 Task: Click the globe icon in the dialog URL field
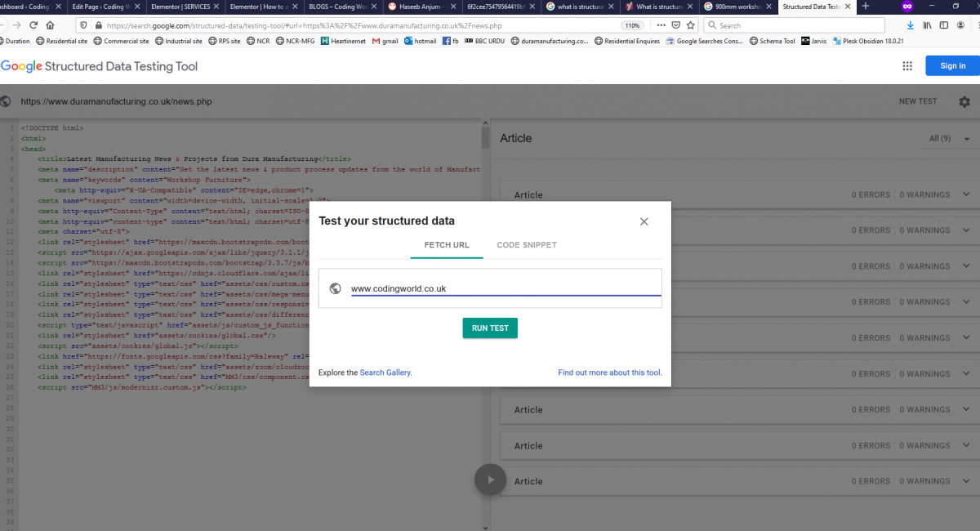335,288
